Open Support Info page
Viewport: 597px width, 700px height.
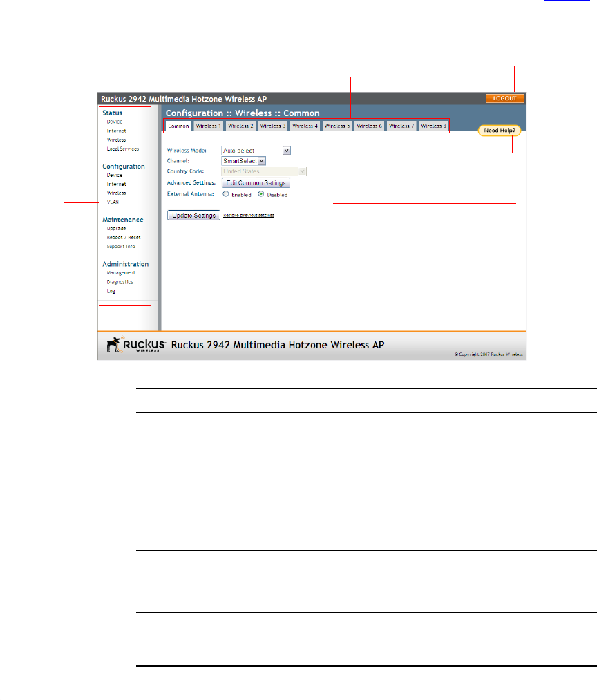coord(120,246)
